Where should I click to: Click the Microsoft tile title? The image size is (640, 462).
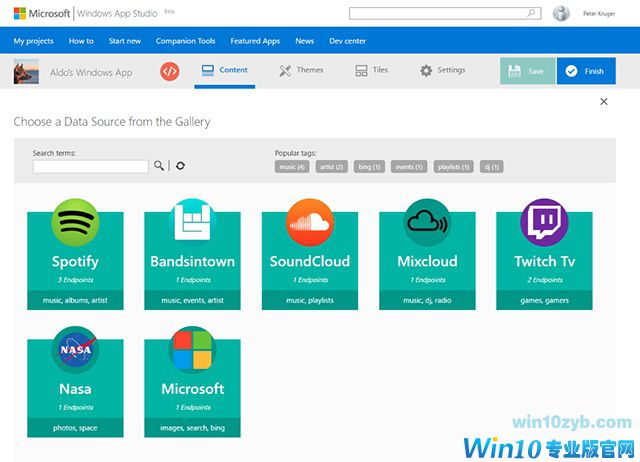pyautogui.click(x=192, y=389)
